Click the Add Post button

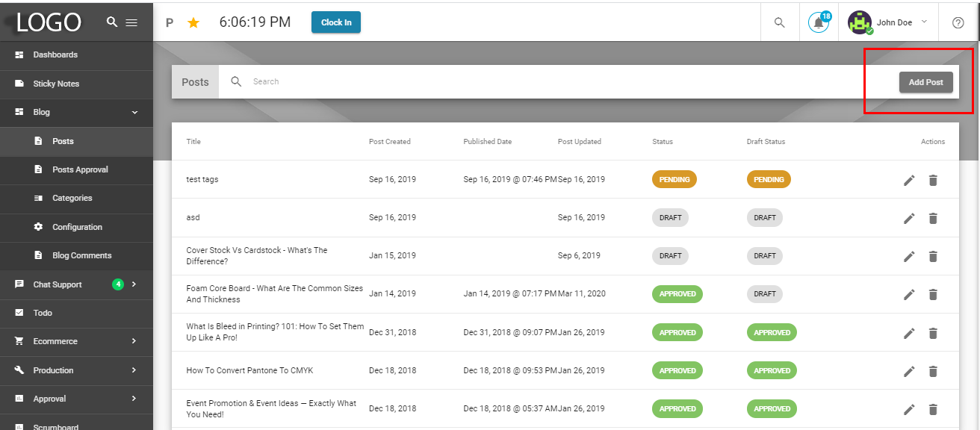(926, 82)
